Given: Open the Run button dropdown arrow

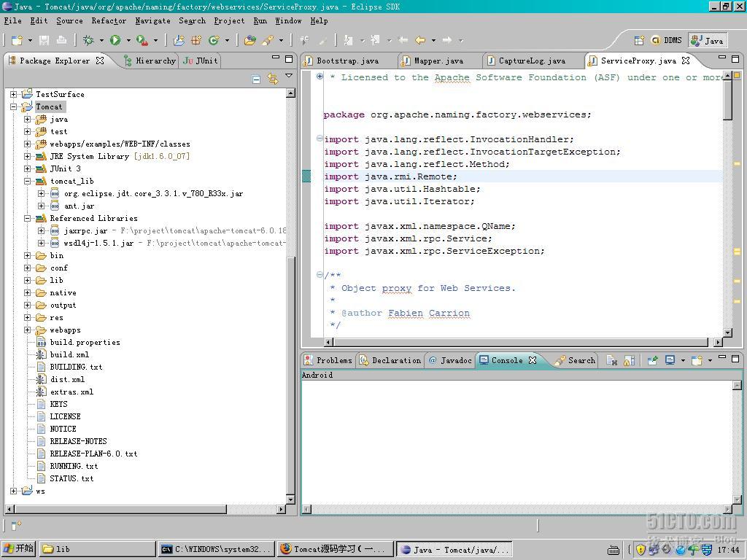Looking at the screenshot, I should point(128,41).
